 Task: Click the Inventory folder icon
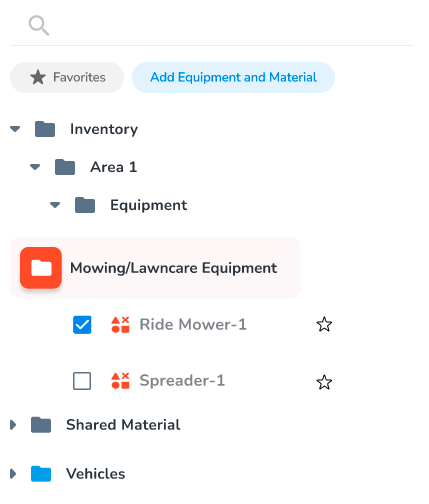pos(45,129)
